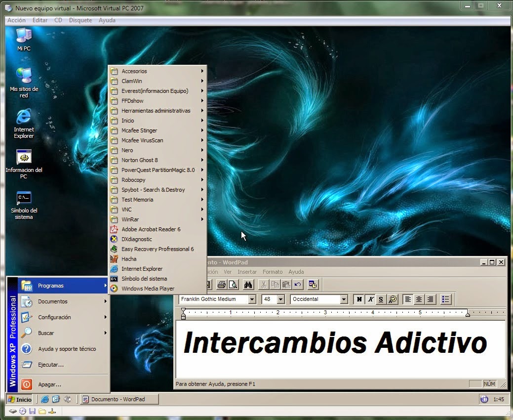The height and width of the screenshot is (420, 513).
Task: Open Acción menu in Virtual PC
Action: click(16, 20)
